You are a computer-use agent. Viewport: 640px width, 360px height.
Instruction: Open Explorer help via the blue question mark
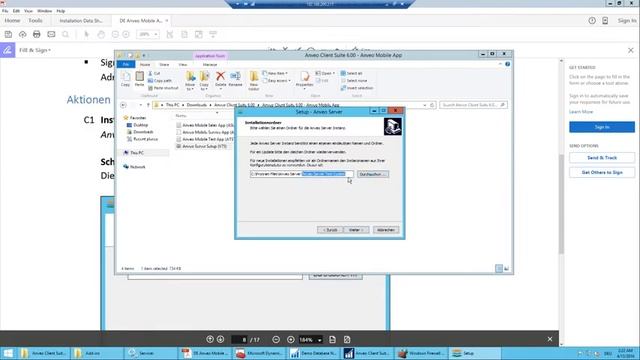(x=507, y=64)
